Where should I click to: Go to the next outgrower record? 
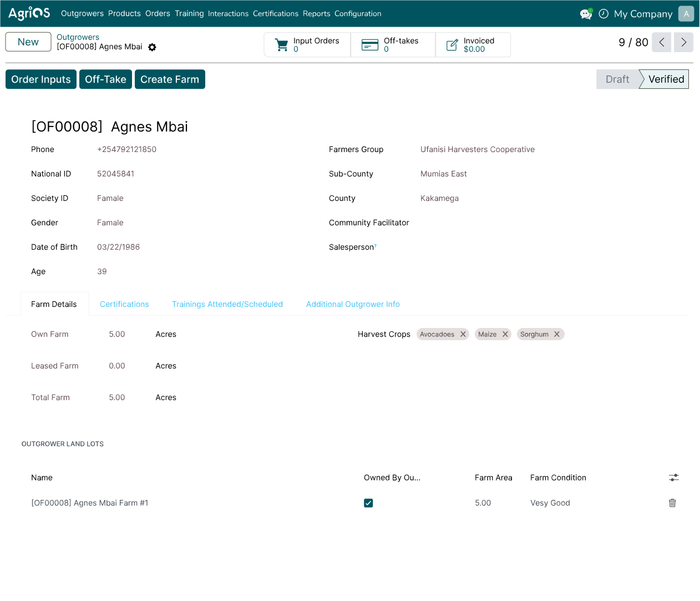pyautogui.click(x=683, y=42)
